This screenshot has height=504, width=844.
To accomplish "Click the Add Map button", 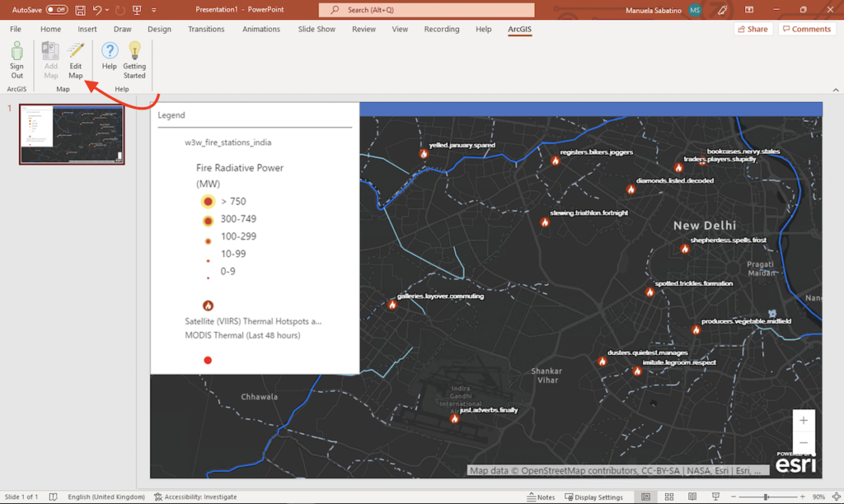I will (51, 61).
